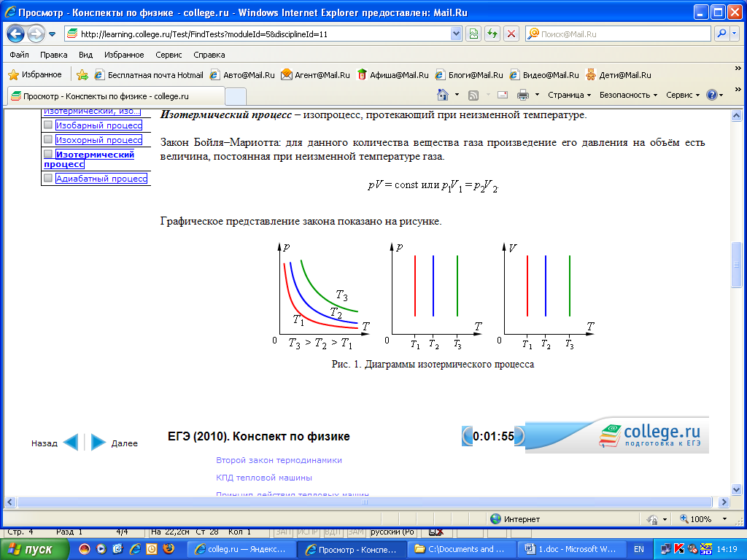Open Второй закон термодинамики link
This screenshot has width=747, height=560.
tap(279, 461)
